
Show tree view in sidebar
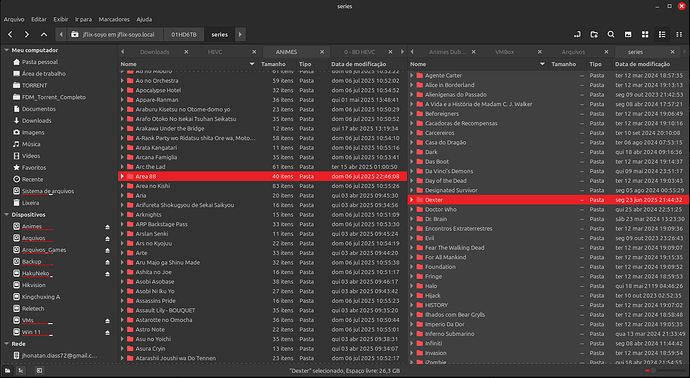tap(21, 371)
